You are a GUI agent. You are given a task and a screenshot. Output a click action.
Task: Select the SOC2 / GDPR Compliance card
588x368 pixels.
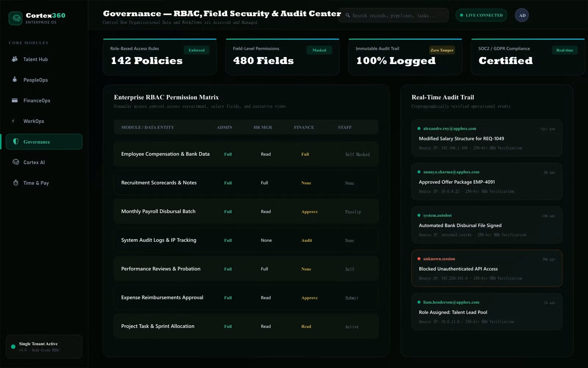click(528, 57)
